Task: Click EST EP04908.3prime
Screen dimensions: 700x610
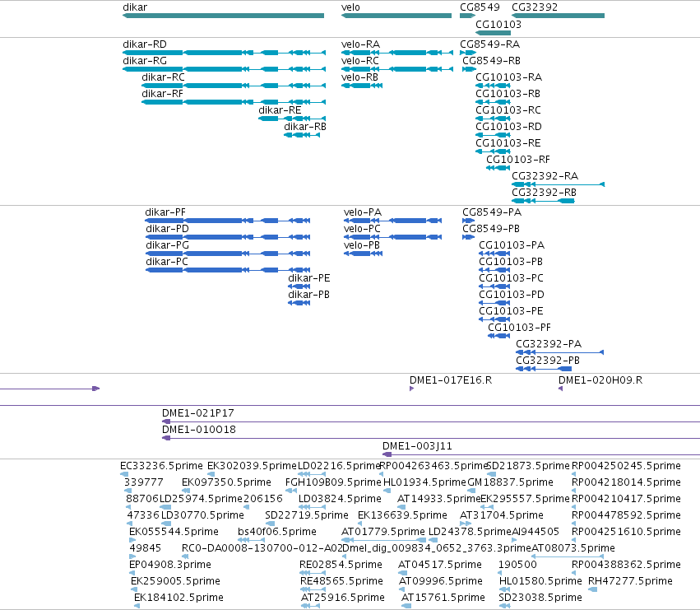Action: [x=132, y=573]
